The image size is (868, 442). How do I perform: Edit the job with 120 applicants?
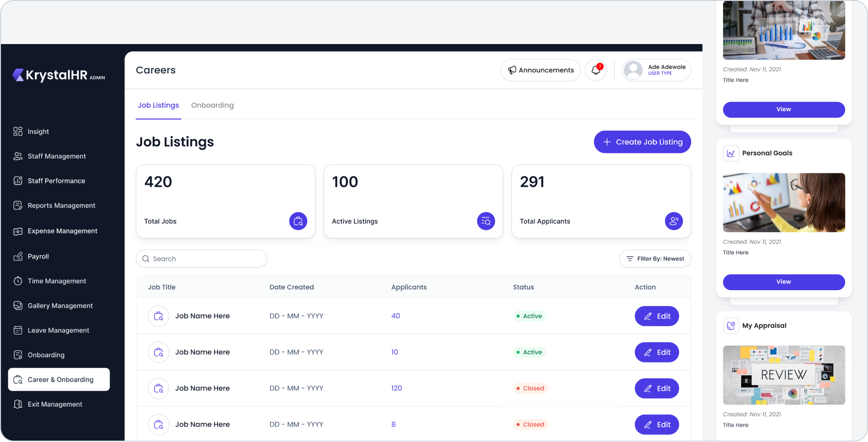tap(657, 388)
